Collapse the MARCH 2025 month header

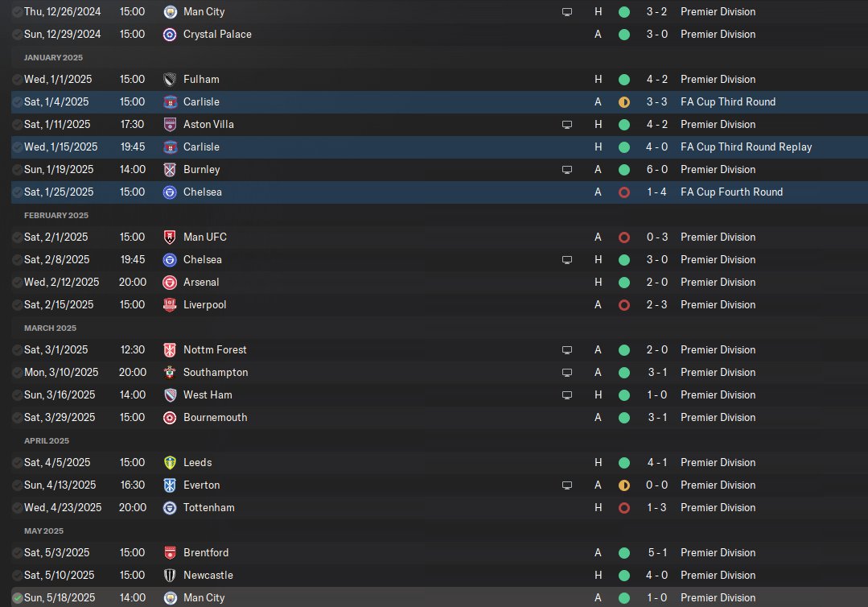(x=50, y=328)
